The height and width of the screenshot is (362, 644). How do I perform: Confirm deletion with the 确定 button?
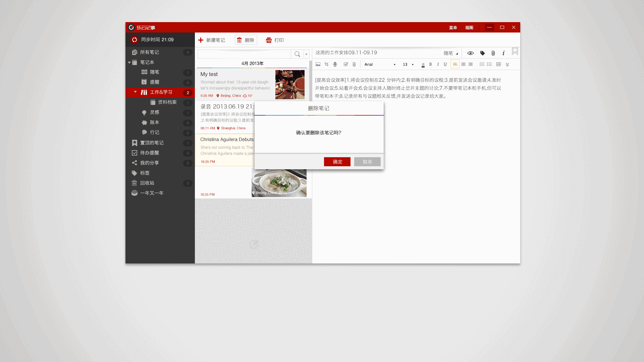click(x=337, y=162)
